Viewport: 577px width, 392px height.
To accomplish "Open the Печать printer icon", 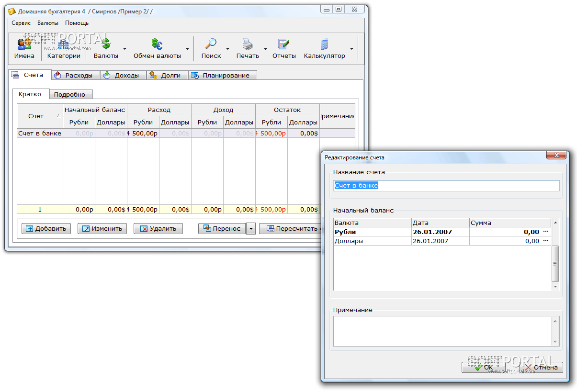I will [248, 49].
